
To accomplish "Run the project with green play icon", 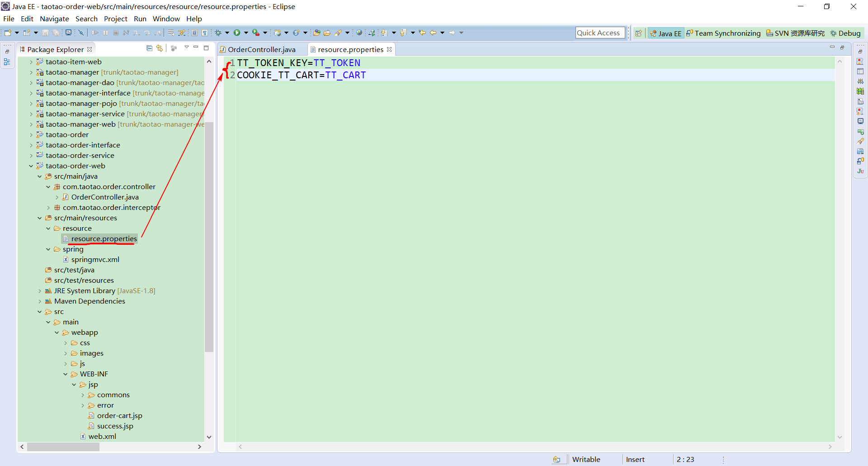I will tap(236, 33).
